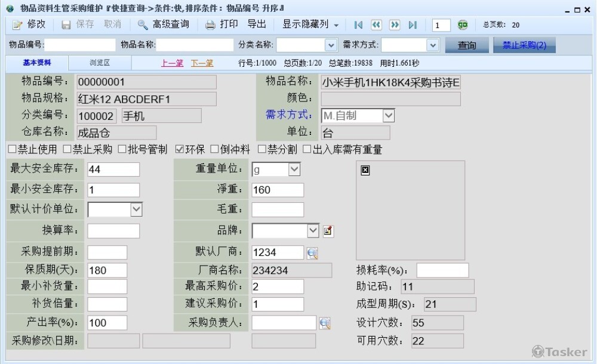Screen dimensions: 597x364
Task: Open the 默认计价单位 dropdown
Action: click(136, 209)
